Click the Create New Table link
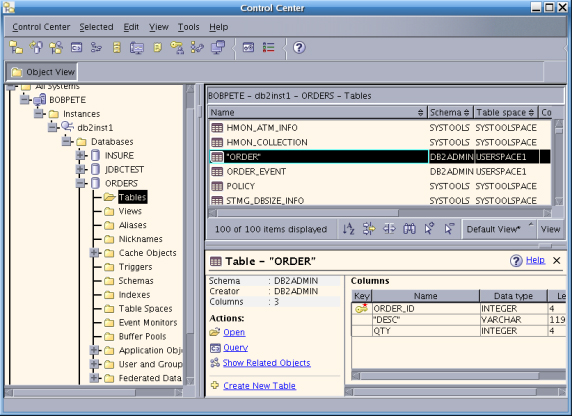 click(x=259, y=386)
